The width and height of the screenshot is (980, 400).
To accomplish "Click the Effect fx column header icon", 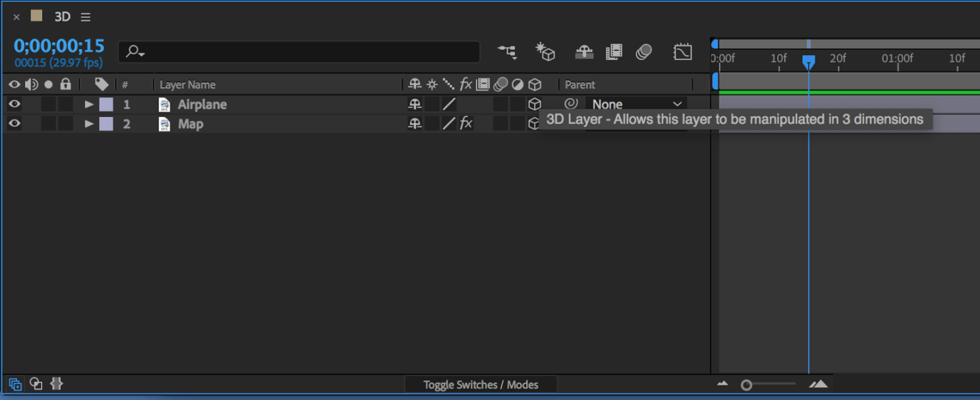I will click(465, 84).
